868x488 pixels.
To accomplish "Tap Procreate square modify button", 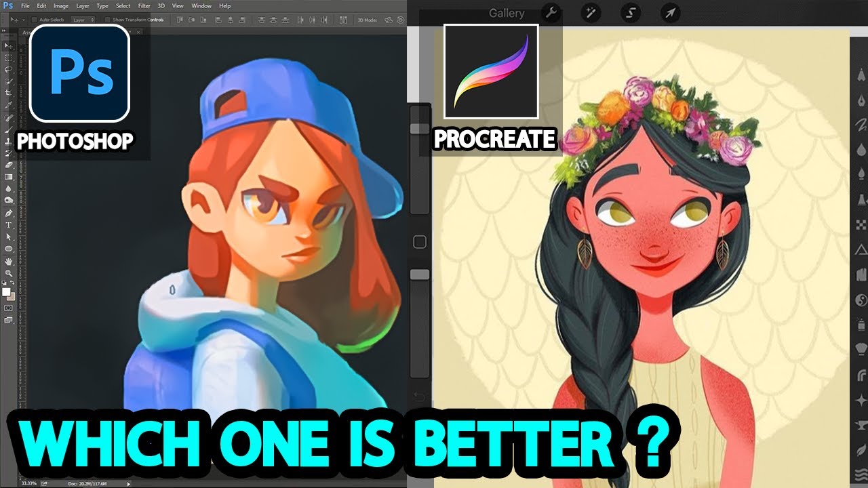I will [x=419, y=242].
